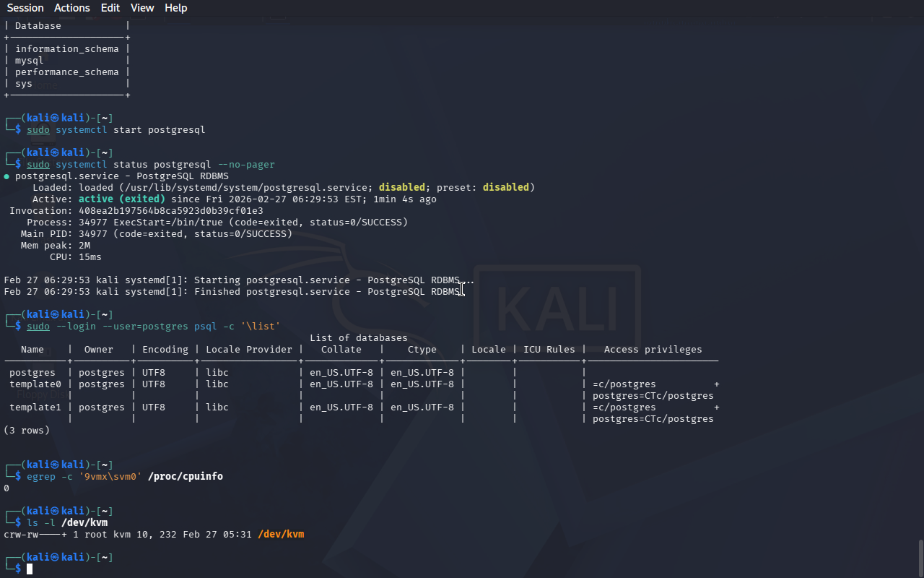The width and height of the screenshot is (924, 578).
Task: Click the template0 database name
Action: (35, 384)
